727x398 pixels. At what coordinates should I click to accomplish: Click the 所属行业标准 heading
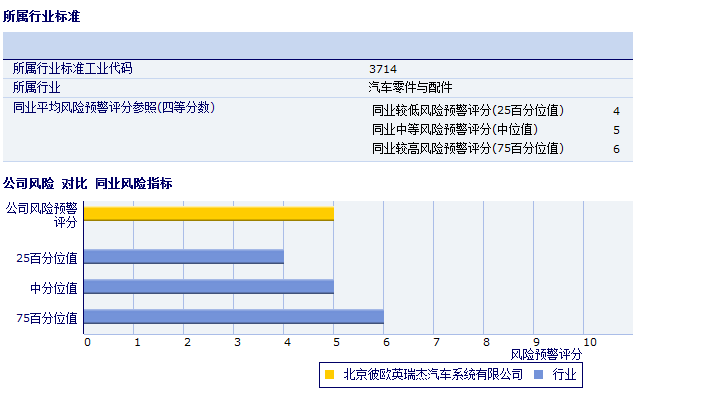(x=41, y=16)
